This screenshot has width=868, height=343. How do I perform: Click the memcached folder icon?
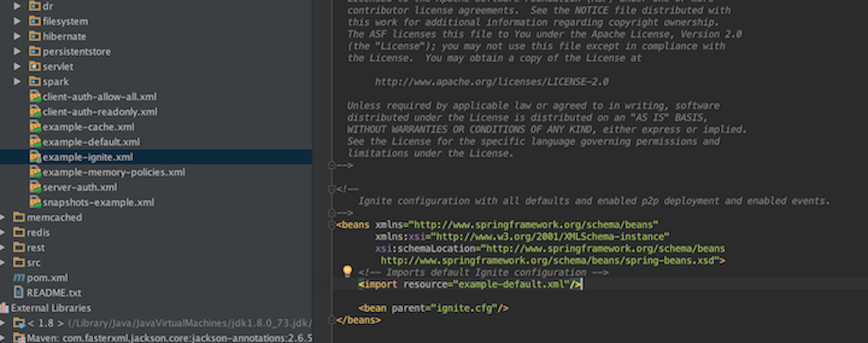pyautogui.click(x=19, y=217)
